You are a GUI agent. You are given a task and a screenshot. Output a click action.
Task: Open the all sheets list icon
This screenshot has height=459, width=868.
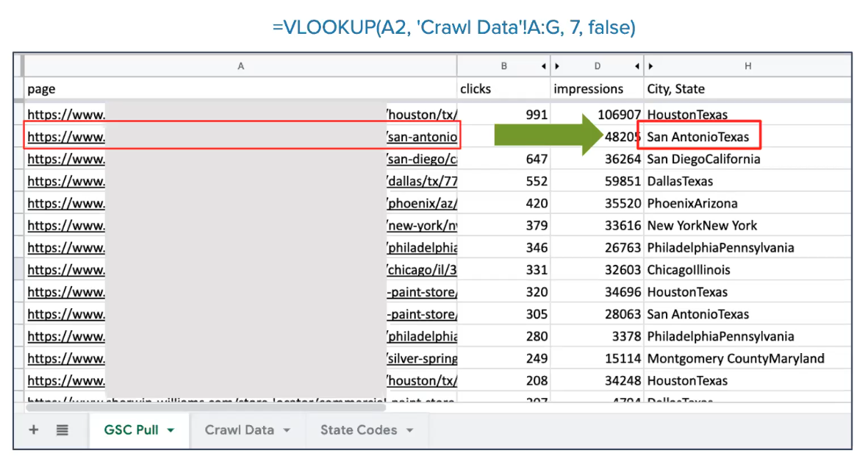(62, 430)
